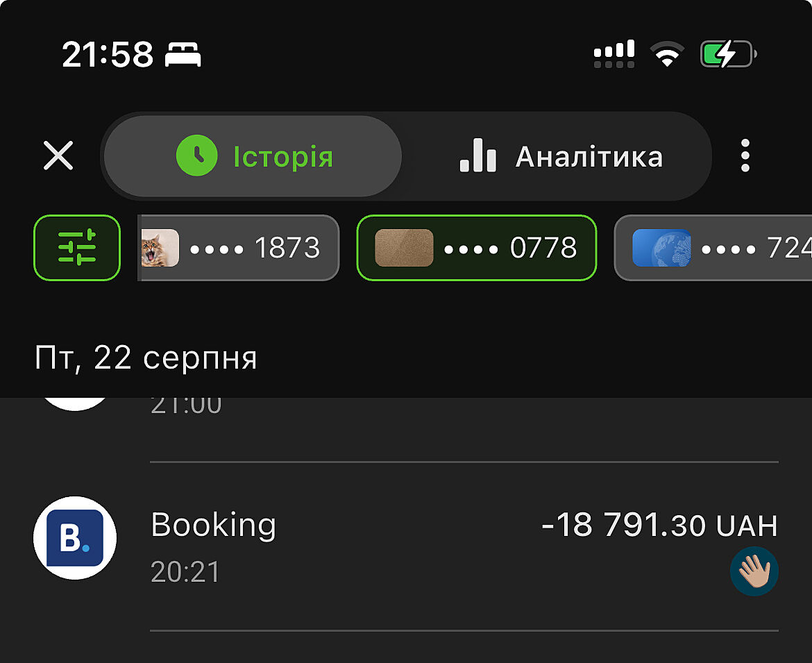Close the transaction history screen
This screenshot has width=812, height=663.
point(58,156)
